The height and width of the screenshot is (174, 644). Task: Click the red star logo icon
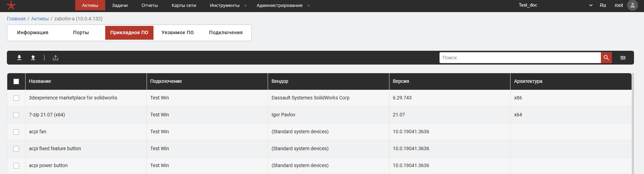[11, 6]
